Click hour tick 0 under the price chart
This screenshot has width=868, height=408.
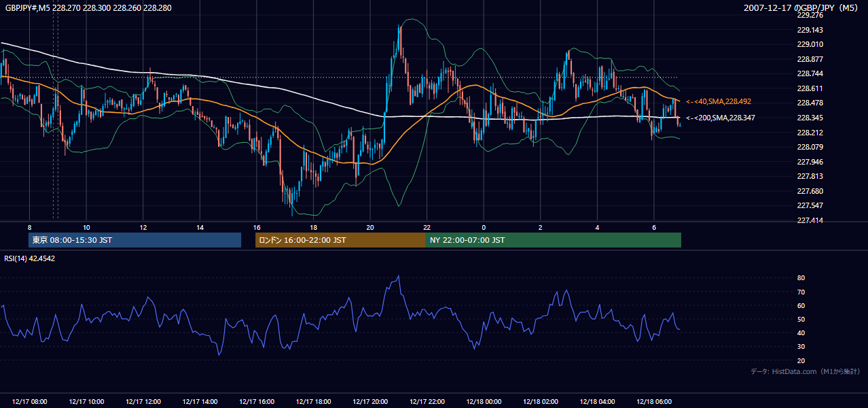tap(484, 227)
